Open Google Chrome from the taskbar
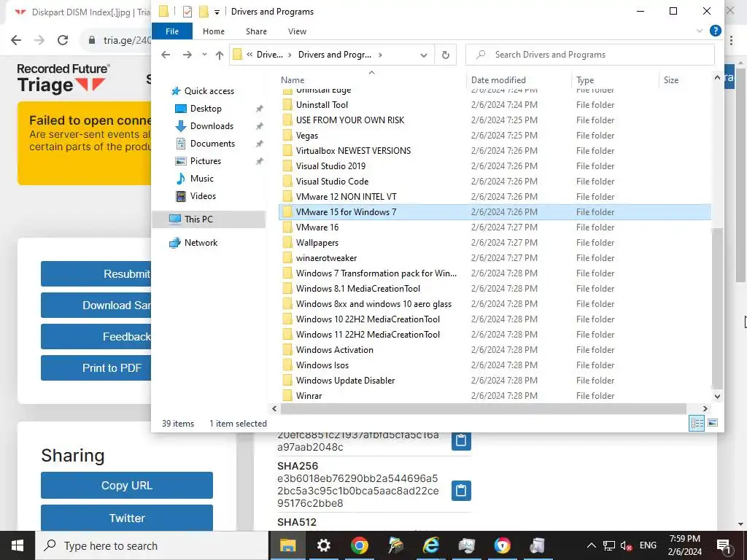The image size is (747, 560). coord(360,545)
